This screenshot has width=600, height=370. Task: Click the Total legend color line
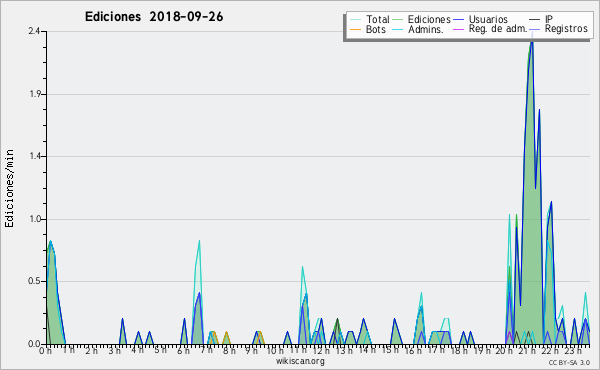[x=355, y=20]
